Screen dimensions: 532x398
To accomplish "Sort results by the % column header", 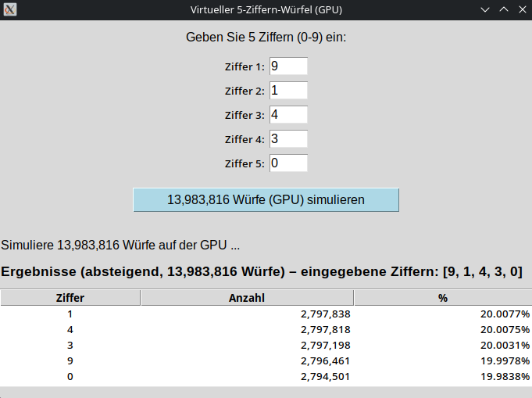I will click(442, 298).
